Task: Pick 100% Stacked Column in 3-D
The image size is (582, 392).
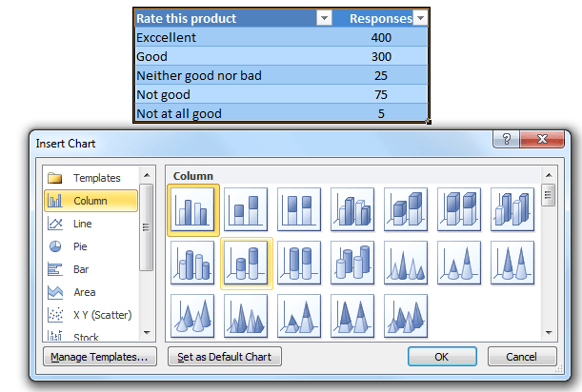Action: pyautogui.click(x=459, y=209)
